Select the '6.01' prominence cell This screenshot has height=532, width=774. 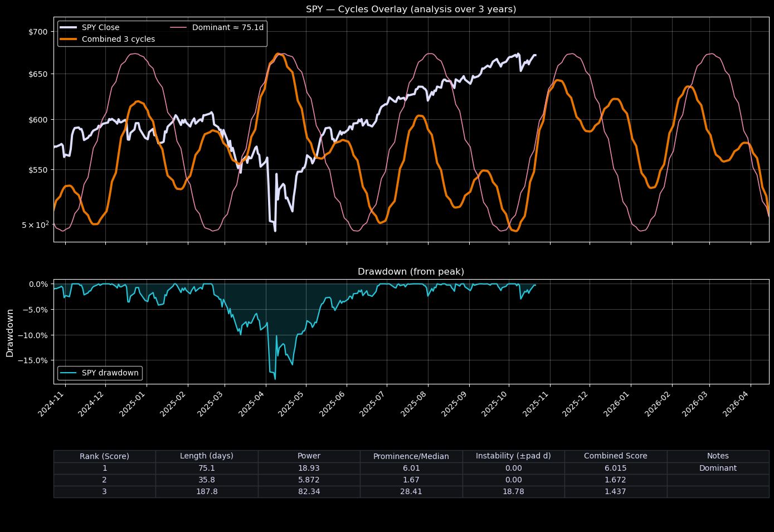(411, 468)
